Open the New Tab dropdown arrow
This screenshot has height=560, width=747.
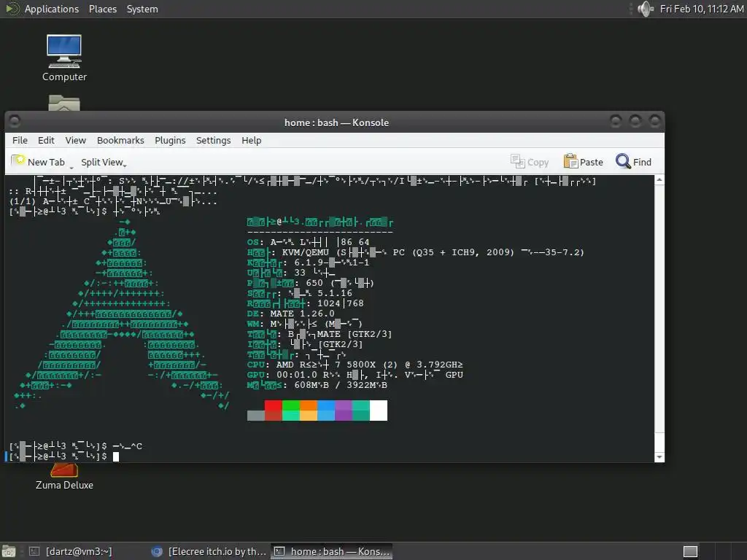[71, 167]
